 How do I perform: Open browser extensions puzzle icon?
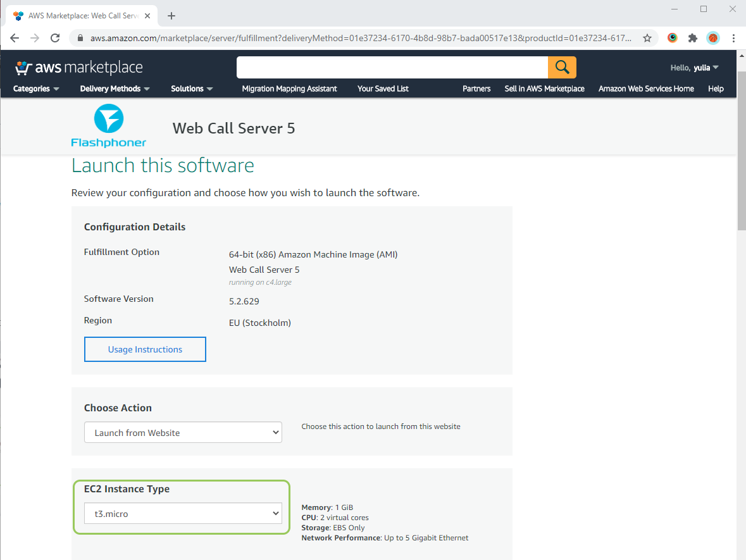[692, 38]
